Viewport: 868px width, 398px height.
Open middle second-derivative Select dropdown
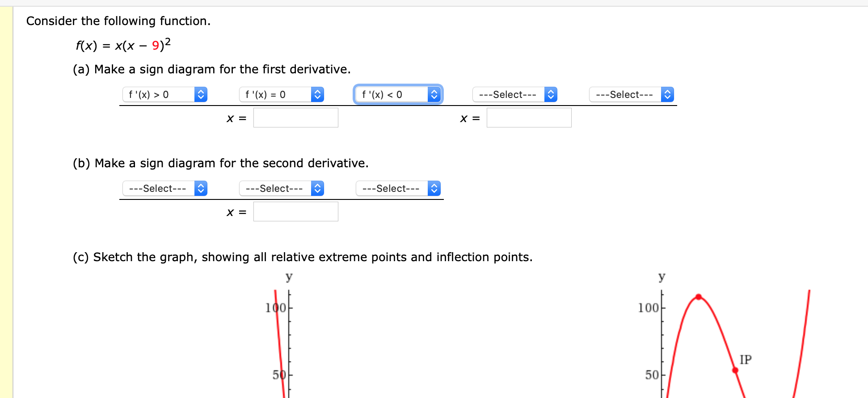click(282, 188)
